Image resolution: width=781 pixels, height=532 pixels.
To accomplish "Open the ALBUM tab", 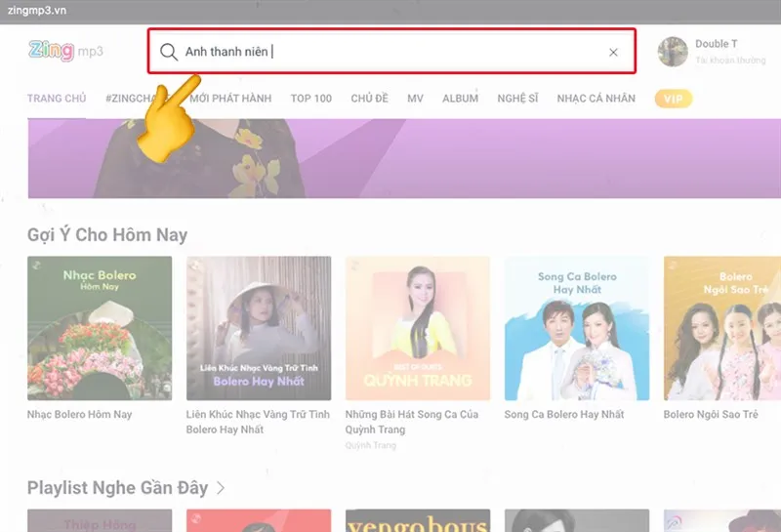I will (x=460, y=99).
